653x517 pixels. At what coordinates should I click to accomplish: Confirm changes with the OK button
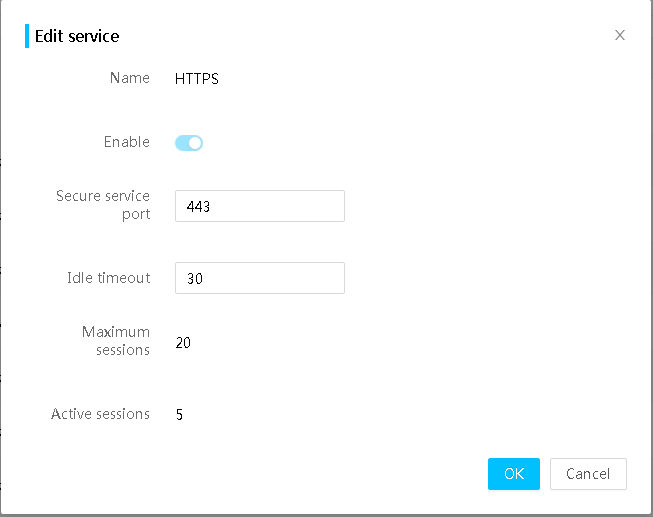click(514, 474)
